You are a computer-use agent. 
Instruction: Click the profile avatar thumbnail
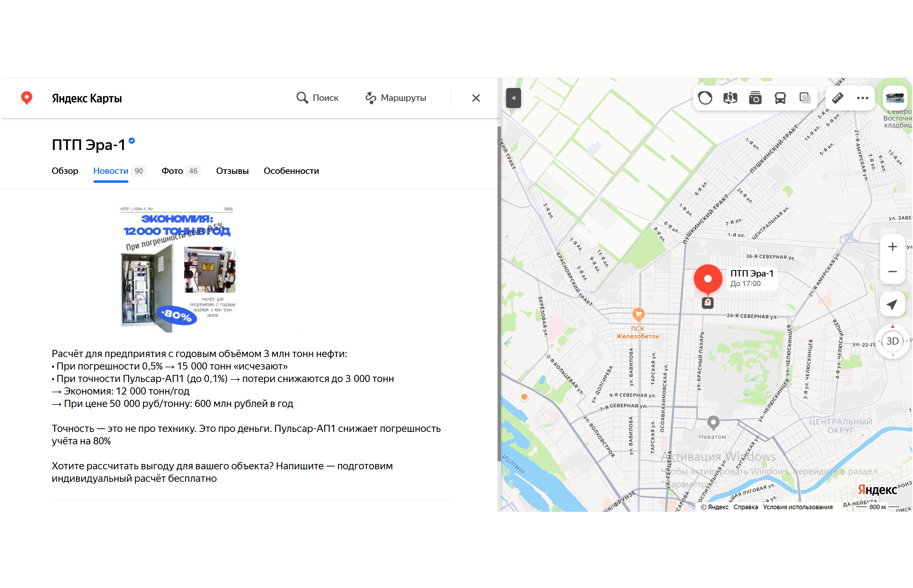(895, 98)
